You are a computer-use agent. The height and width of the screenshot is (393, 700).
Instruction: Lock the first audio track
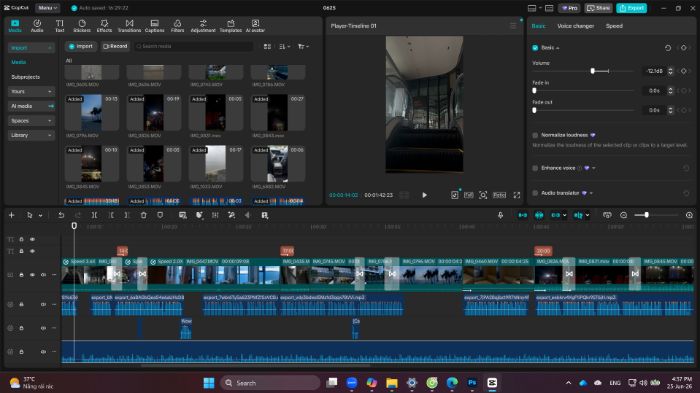click(x=21, y=304)
